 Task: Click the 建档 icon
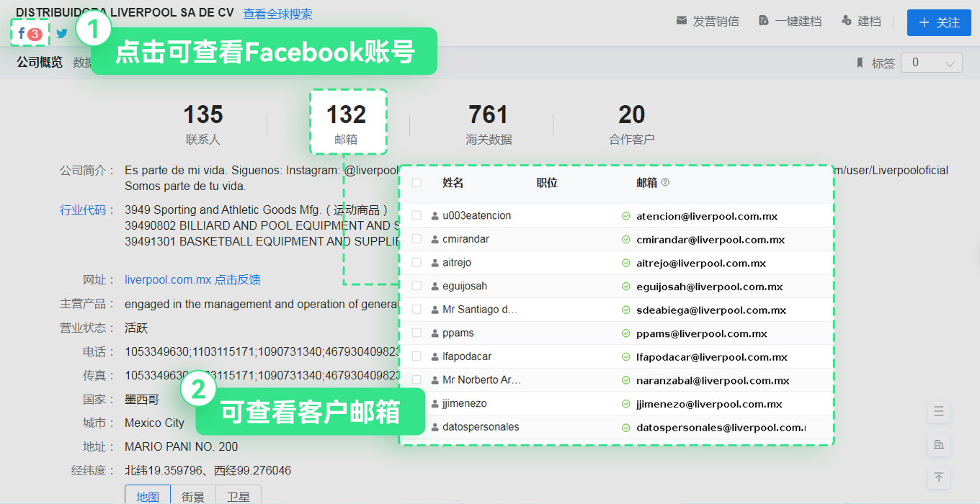pyautogui.click(x=847, y=21)
